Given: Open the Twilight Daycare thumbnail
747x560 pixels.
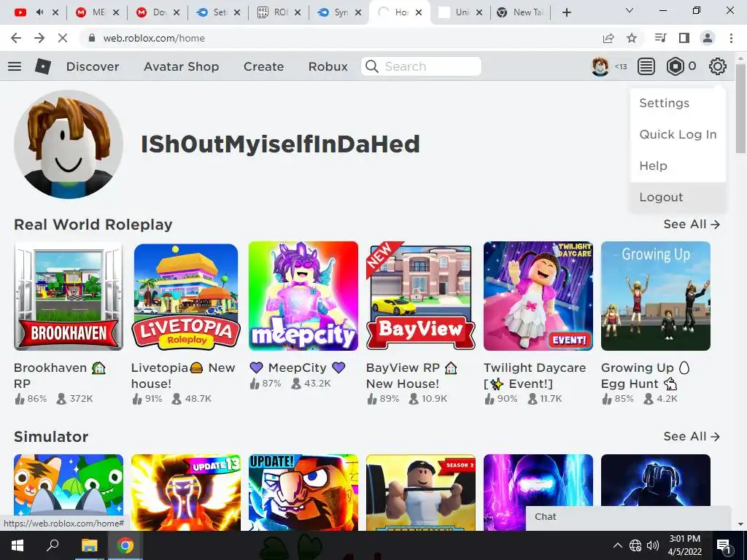Looking at the screenshot, I should pyautogui.click(x=538, y=296).
